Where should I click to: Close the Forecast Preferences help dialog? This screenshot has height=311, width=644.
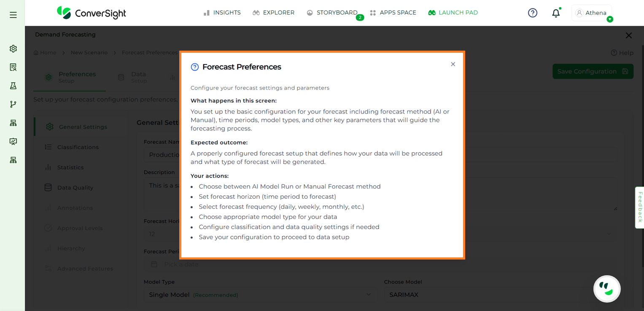tap(453, 64)
